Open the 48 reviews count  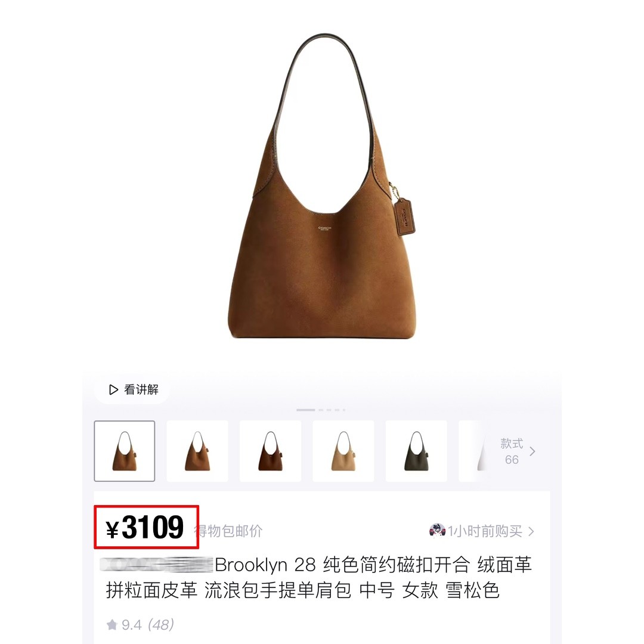click(160, 625)
